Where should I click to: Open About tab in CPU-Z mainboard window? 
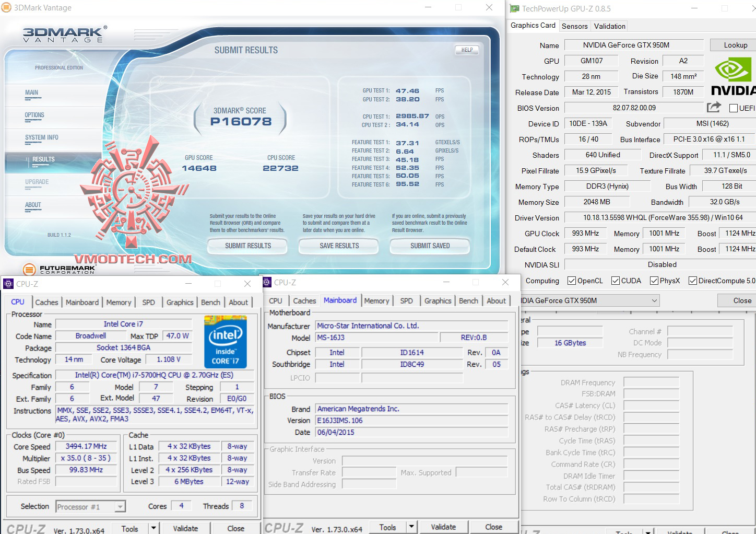click(496, 300)
